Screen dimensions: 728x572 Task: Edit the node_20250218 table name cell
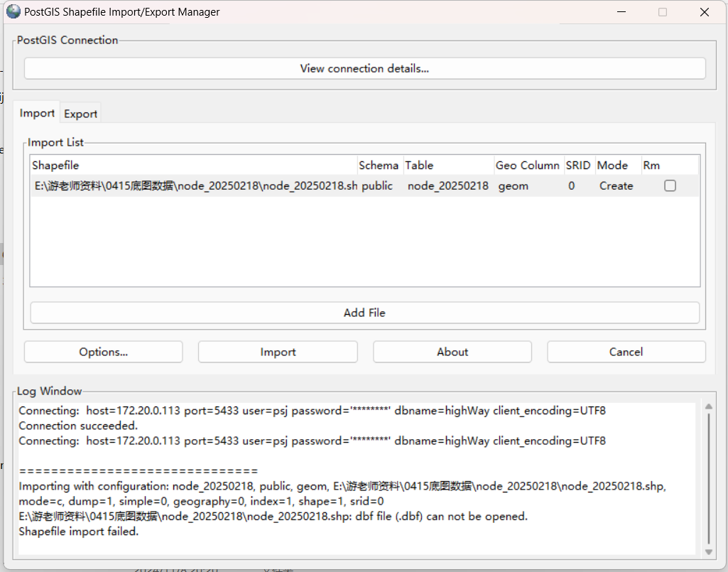tap(448, 186)
